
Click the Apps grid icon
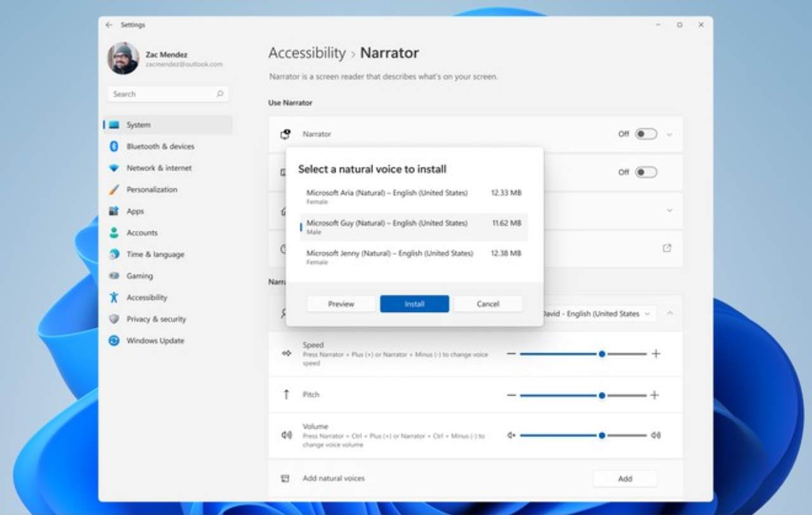point(114,211)
